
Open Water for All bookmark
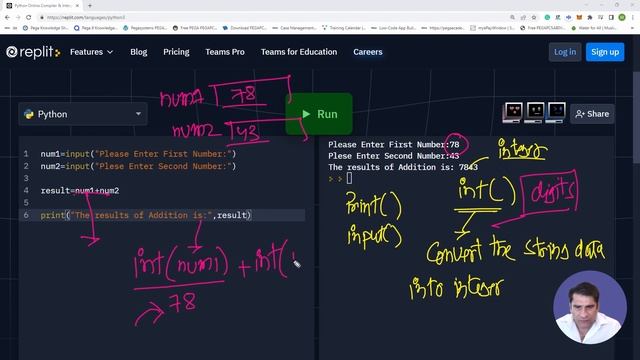(x=594, y=28)
